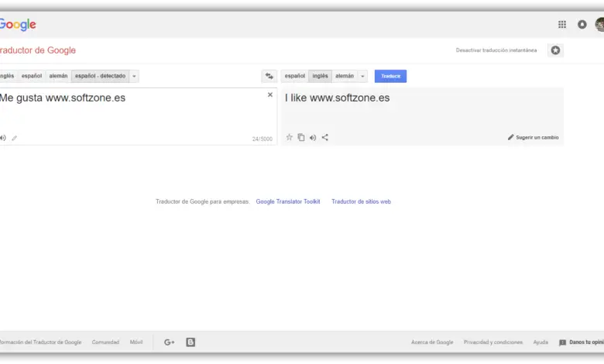Copy the translated text
This screenshot has width=604, height=364.
point(301,137)
